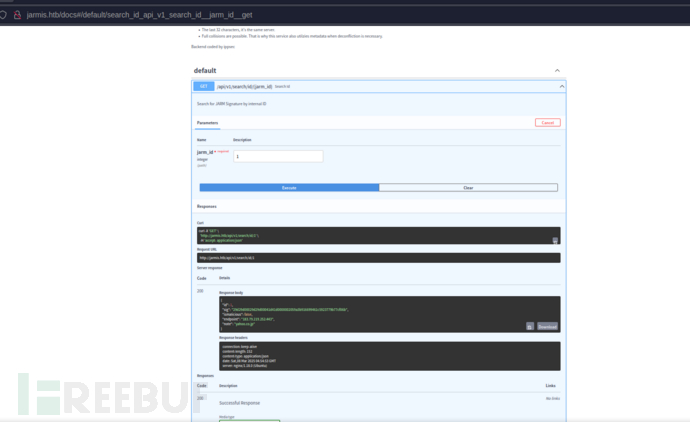Click the shield icon in the address bar
This screenshot has width=690, height=422.
3,15
